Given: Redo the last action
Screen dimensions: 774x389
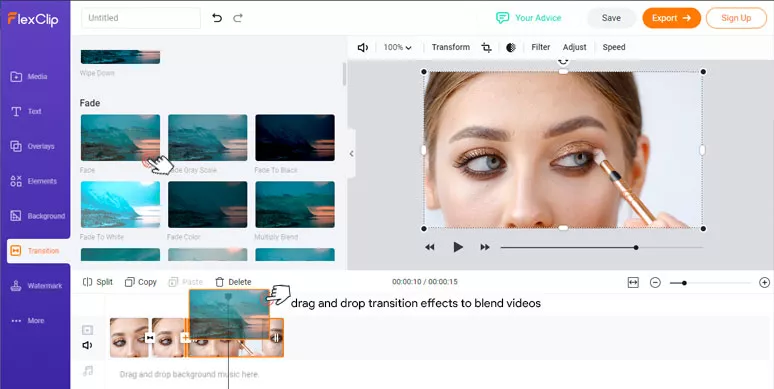Looking at the screenshot, I should 238,18.
